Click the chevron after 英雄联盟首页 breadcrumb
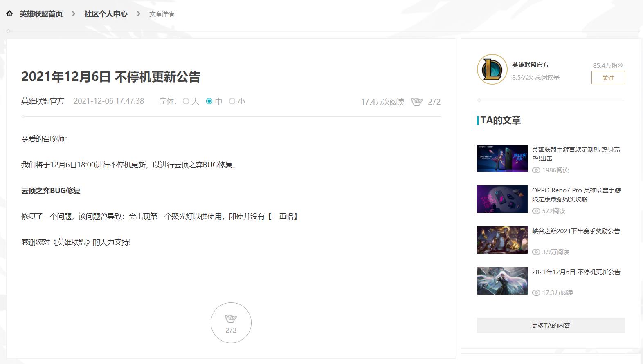The width and height of the screenshot is (643, 364). pos(73,14)
